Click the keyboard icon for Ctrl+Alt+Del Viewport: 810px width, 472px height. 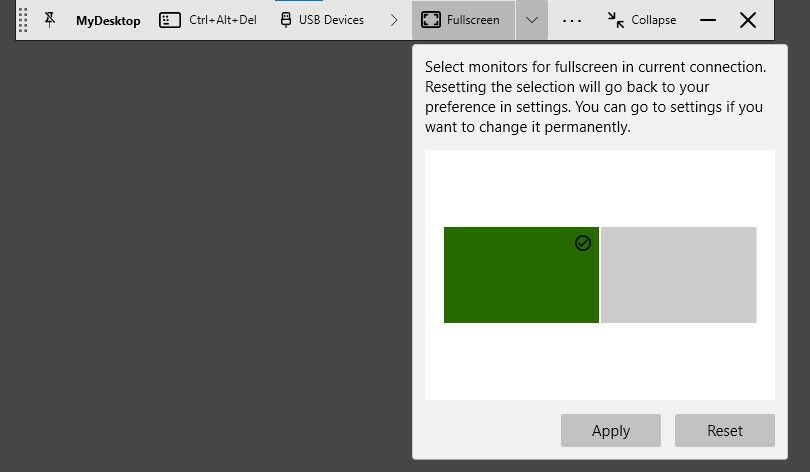pos(170,20)
